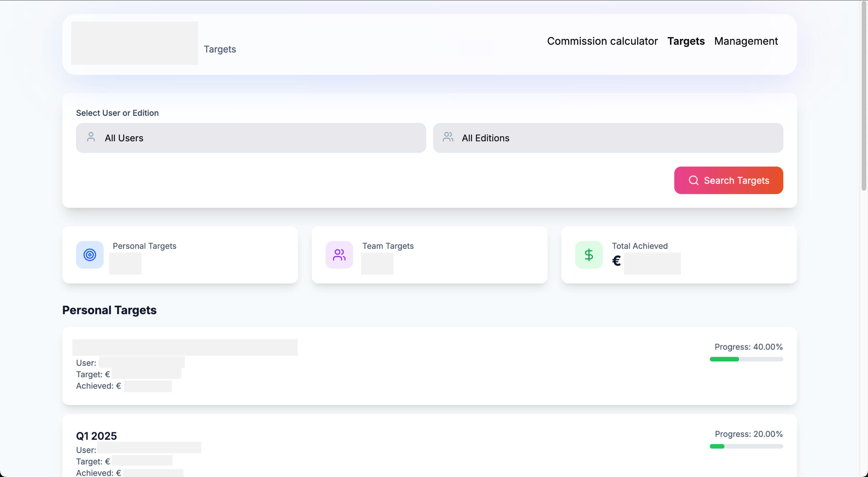Click the logo placeholder in header
The image size is (868, 477).
pos(134,43)
